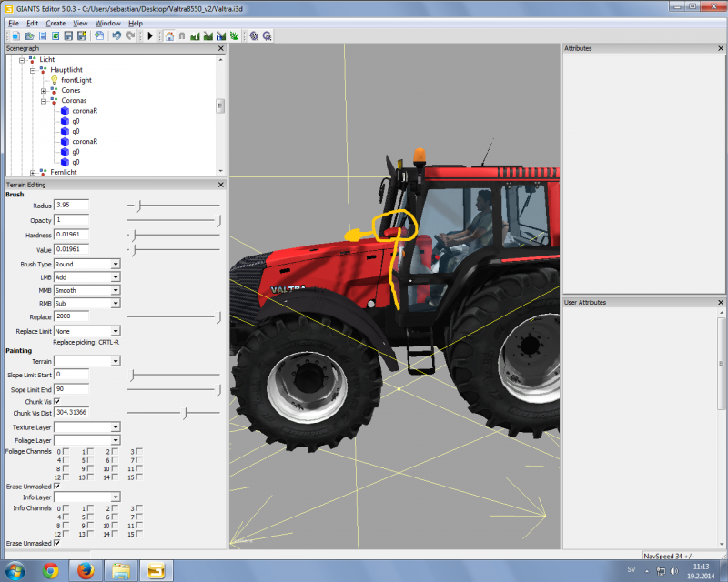Screen dimensions: 728x582
Task: Toggle Erase Unmasked under Foliage Channels
Action: tap(57, 486)
